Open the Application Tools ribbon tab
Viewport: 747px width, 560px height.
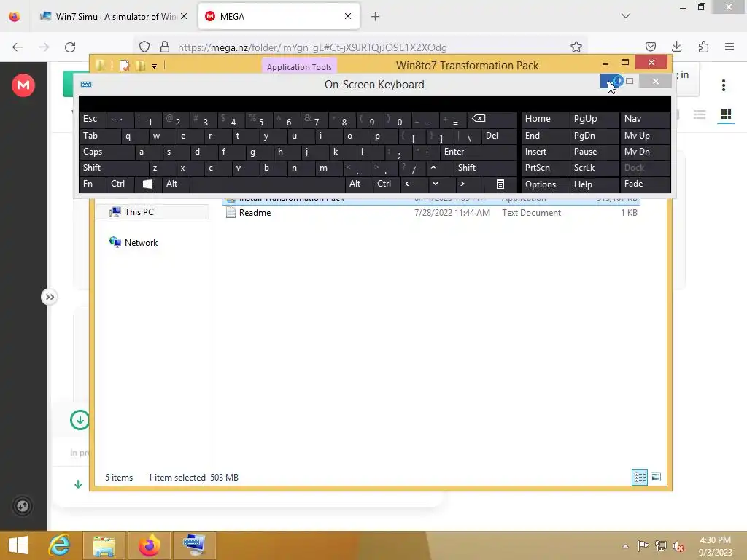click(x=299, y=67)
